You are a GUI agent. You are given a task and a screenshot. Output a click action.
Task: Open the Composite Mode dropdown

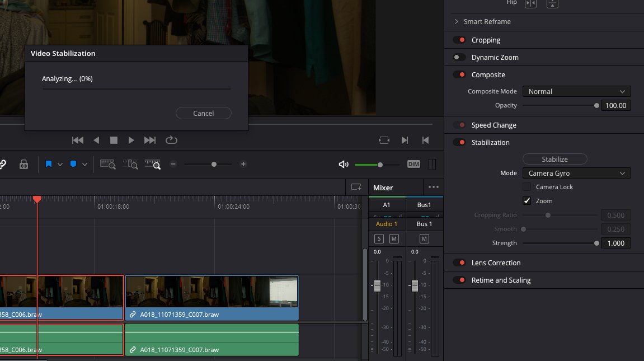click(x=577, y=92)
